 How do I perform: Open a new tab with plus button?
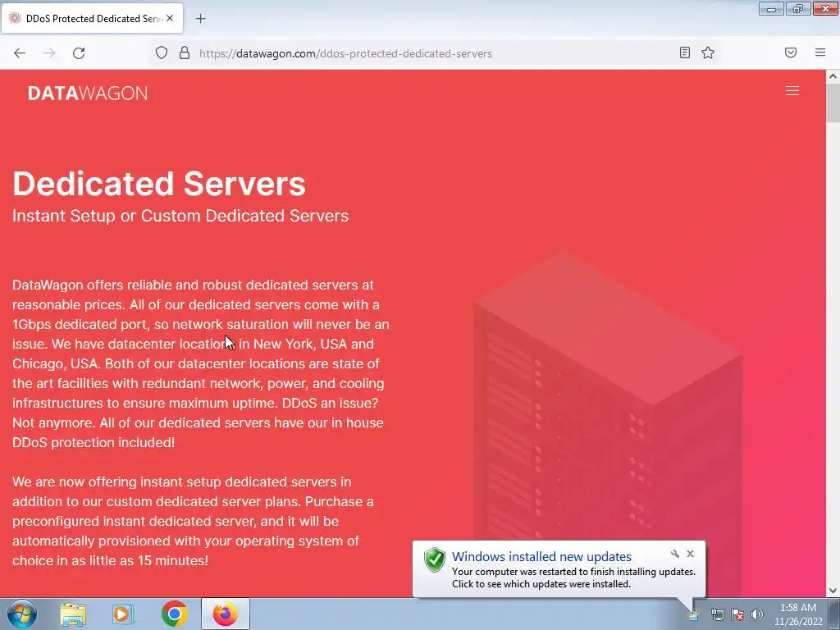tap(200, 19)
